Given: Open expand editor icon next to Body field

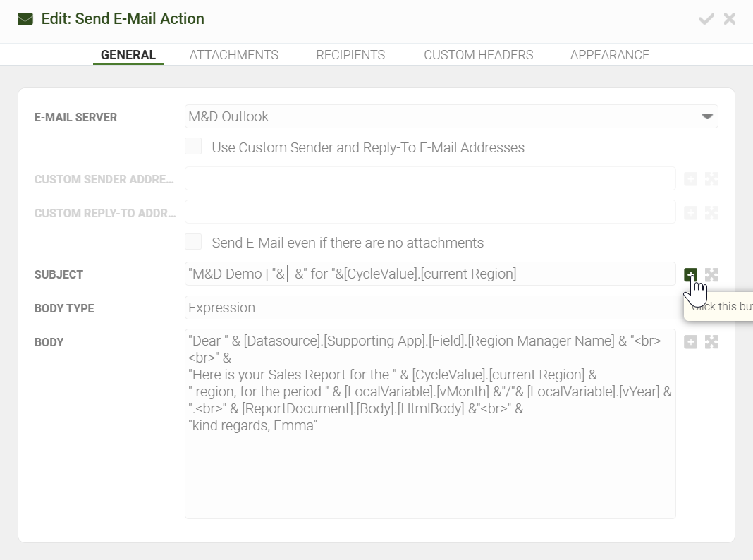Looking at the screenshot, I should [711, 342].
